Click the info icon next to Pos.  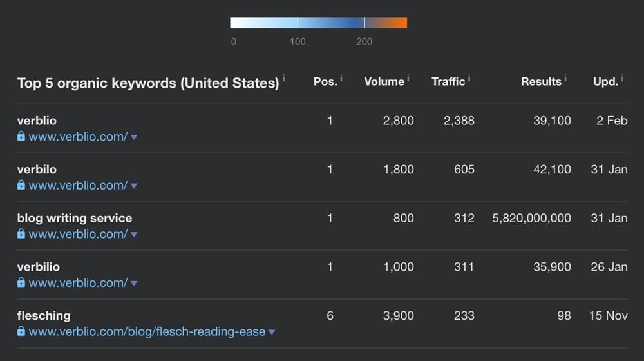[341, 78]
